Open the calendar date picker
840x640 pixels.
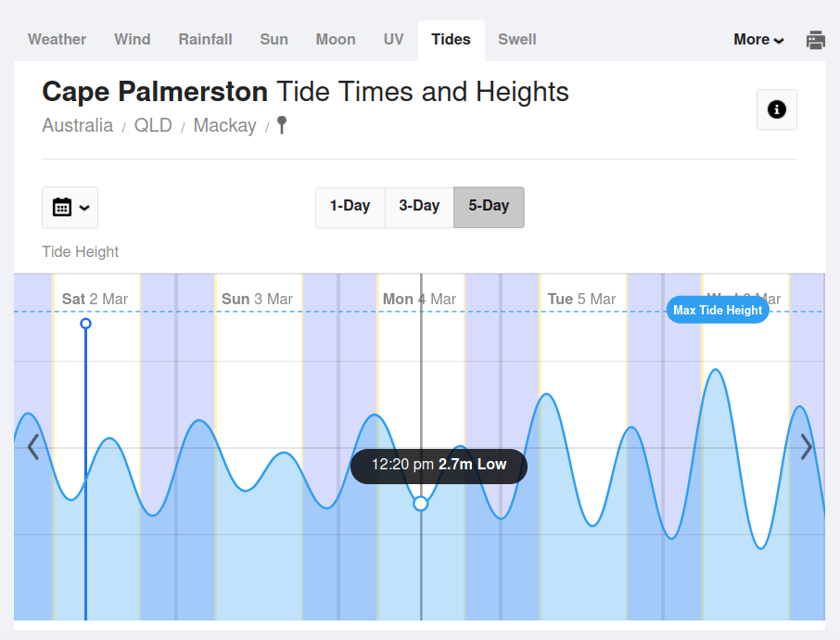70,207
